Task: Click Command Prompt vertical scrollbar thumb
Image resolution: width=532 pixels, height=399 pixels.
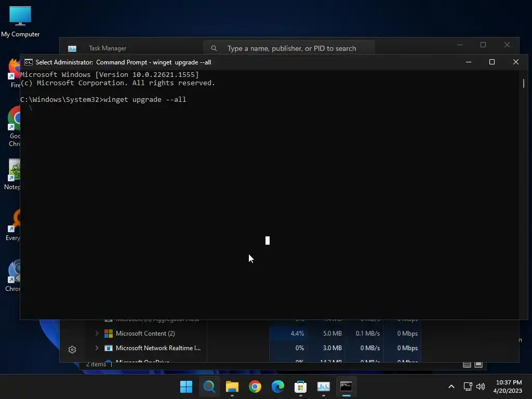Action: [524, 83]
